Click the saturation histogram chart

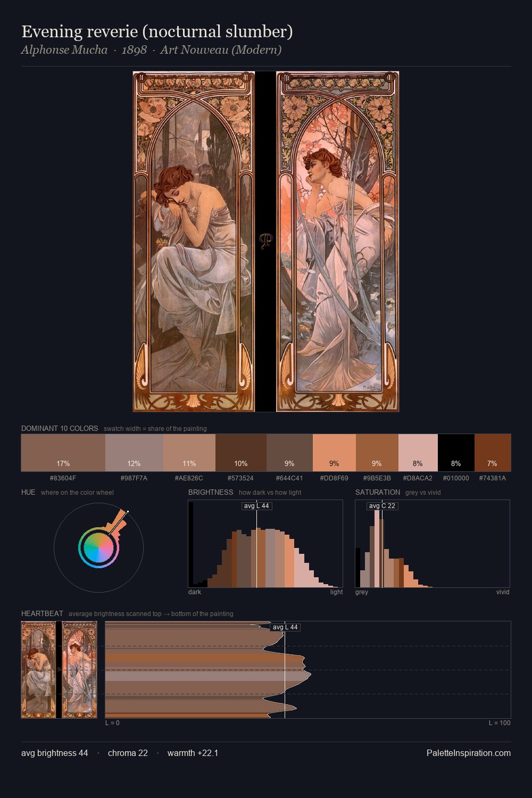(433, 544)
